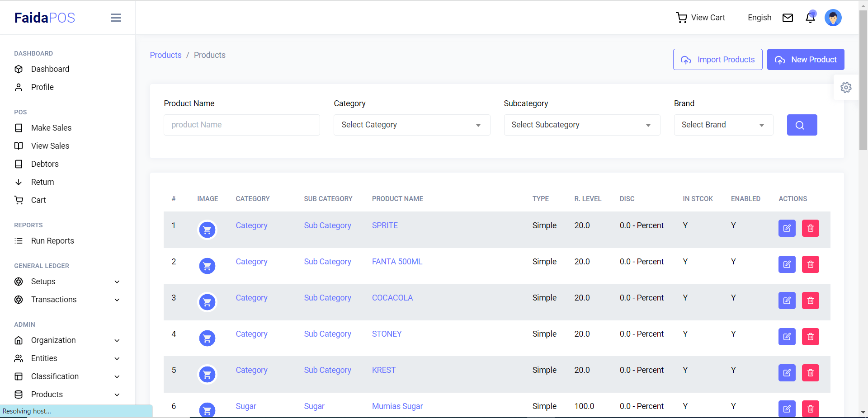Open Run Reports in sidebar

coord(52,241)
